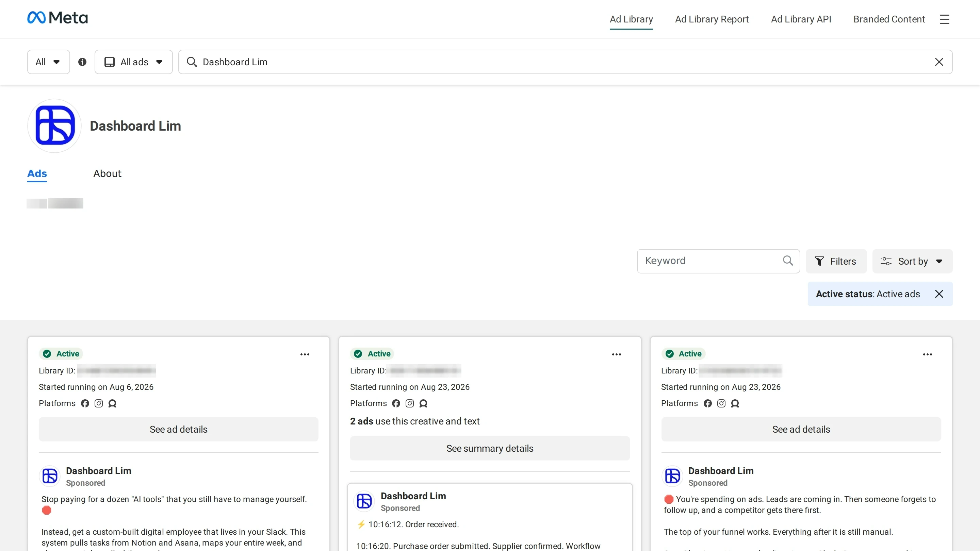Click the magnifier icon in main search bar
The width and height of the screenshot is (980, 551).
[x=192, y=62]
